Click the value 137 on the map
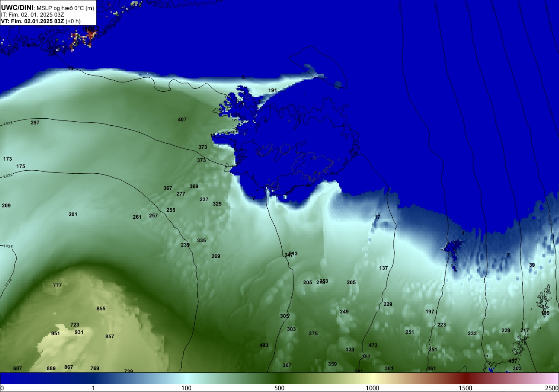Viewport: 559px width, 392px height. [383, 268]
